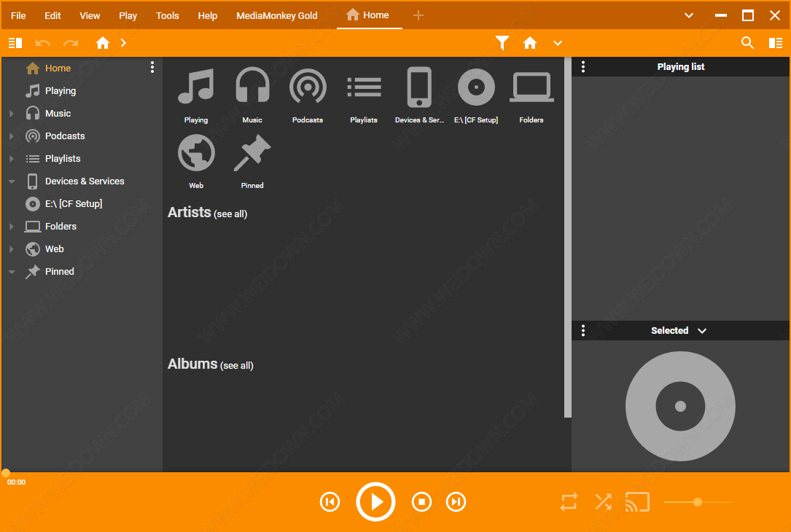
Task: Click the home breadcrumb icon in toolbar
Action: [103, 44]
